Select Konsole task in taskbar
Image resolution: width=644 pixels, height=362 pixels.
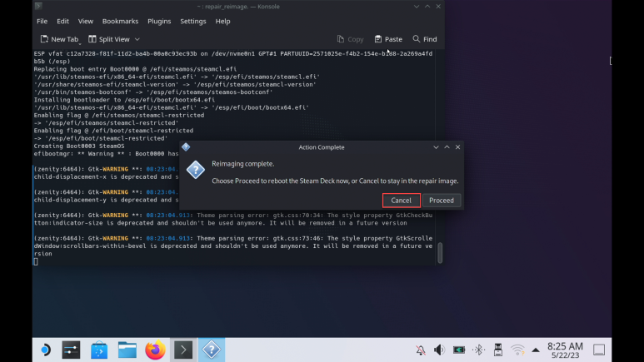coord(183,350)
